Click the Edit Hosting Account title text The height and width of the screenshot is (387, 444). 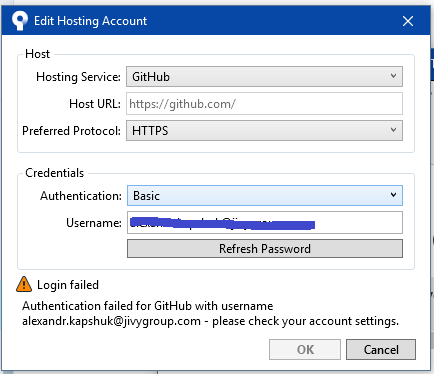90,21
